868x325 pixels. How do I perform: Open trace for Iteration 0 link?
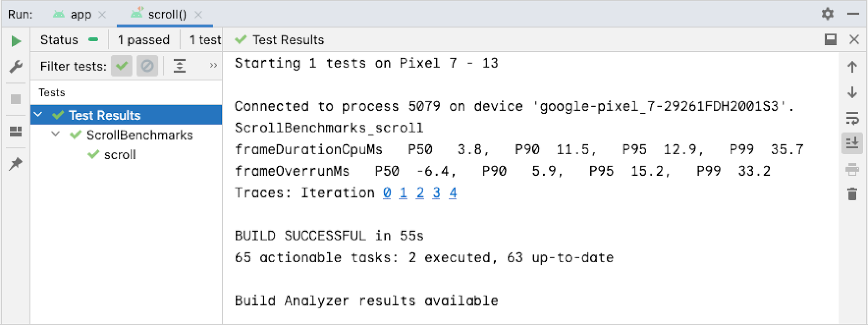coord(387,193)
